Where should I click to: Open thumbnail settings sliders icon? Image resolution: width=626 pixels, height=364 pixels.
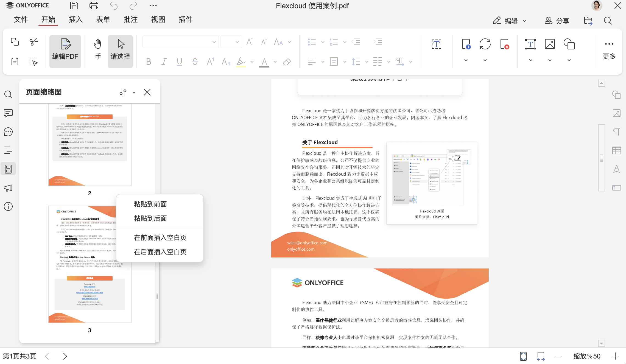click(x=123, y=92)
